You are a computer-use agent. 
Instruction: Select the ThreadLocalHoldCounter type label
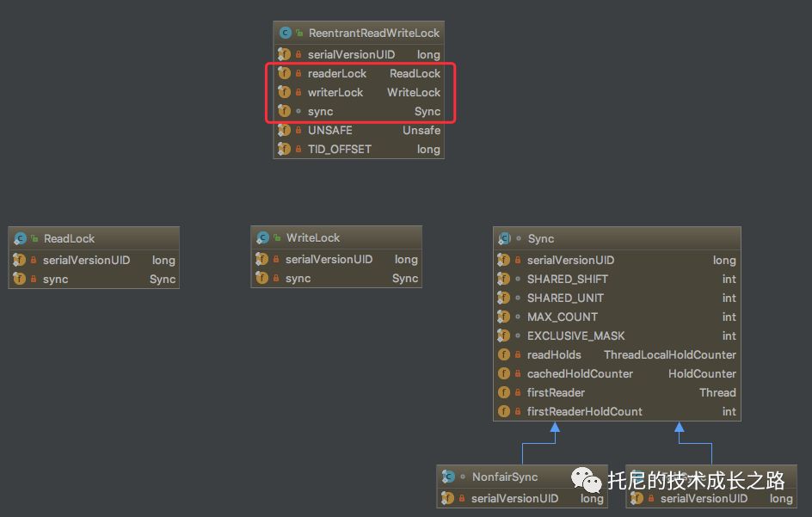[x=669, y=355]
